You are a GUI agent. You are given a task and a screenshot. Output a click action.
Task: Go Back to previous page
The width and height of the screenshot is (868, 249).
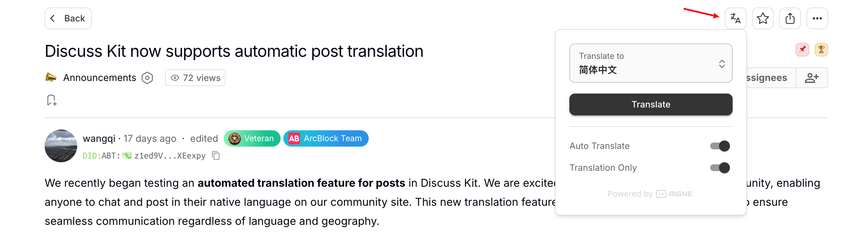tap(68, 18)
